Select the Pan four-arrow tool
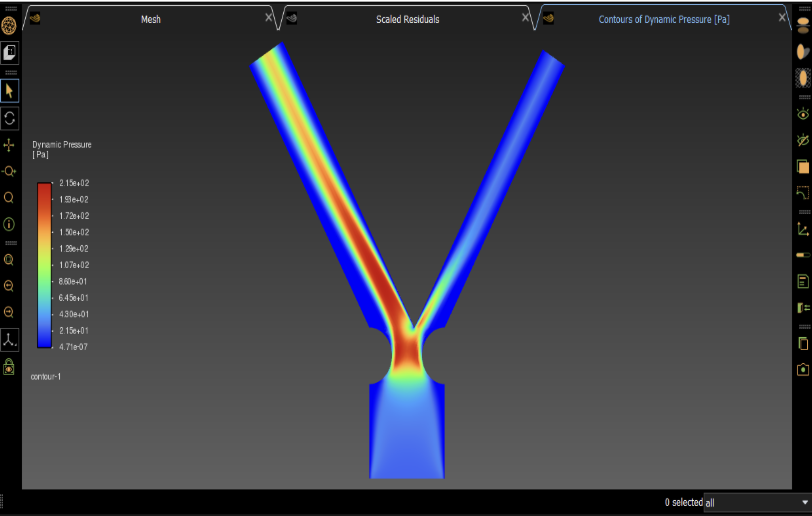 click(9, 145)
